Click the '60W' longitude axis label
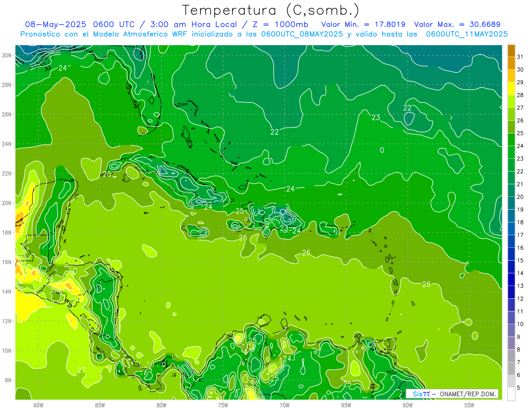The width and height of the screenshot is (532, 411). 408,405
